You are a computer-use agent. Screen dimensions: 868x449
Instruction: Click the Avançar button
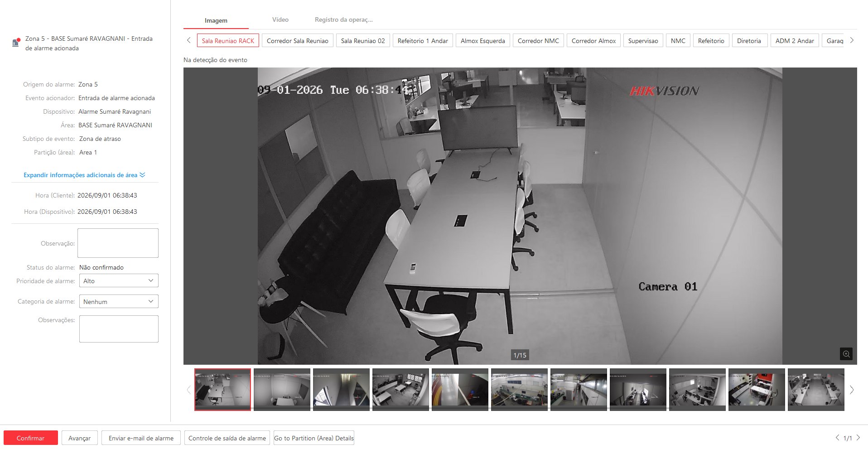(x=80, y=438)
